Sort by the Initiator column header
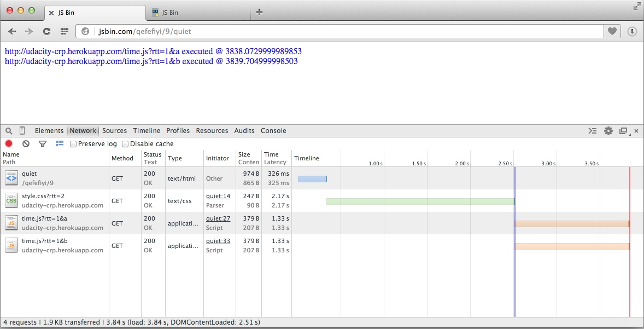The height and width of the screenshot is (329, 644). 220,158
